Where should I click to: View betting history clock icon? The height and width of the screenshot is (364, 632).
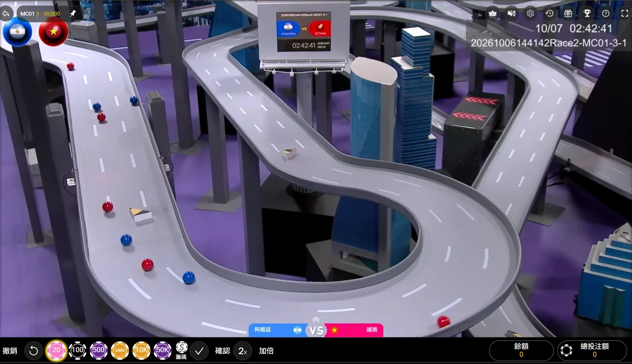coord(549,13)
